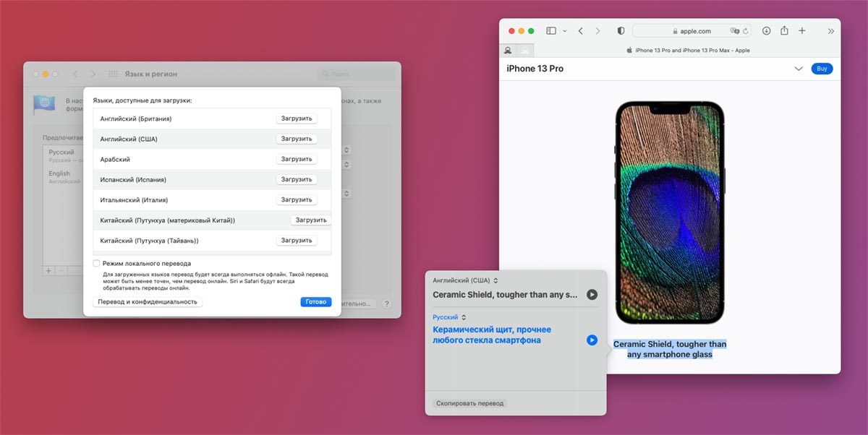Download Итальянский (Италия) language
This screenshot has width=868, height=435.
coord(297,199)
